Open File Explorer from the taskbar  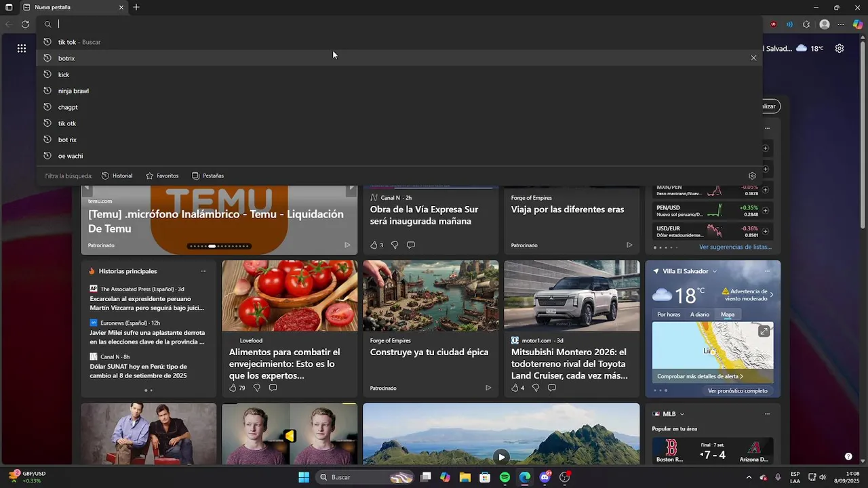point(465,477)
